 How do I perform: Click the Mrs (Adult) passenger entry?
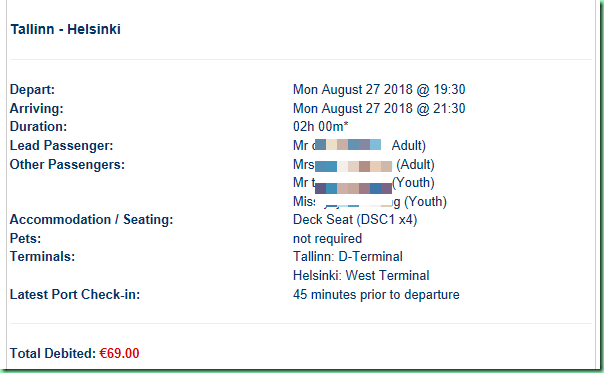coord(364,165)
